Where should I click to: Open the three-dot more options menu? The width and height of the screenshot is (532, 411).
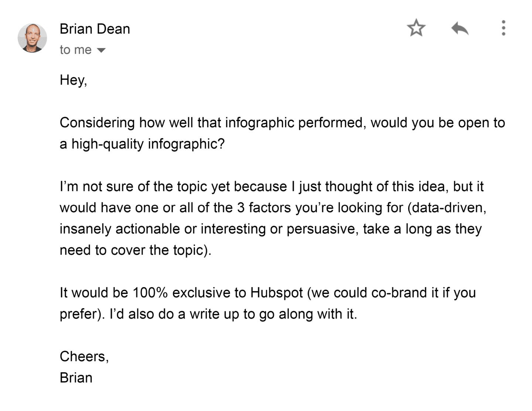[x=503, y=28]
